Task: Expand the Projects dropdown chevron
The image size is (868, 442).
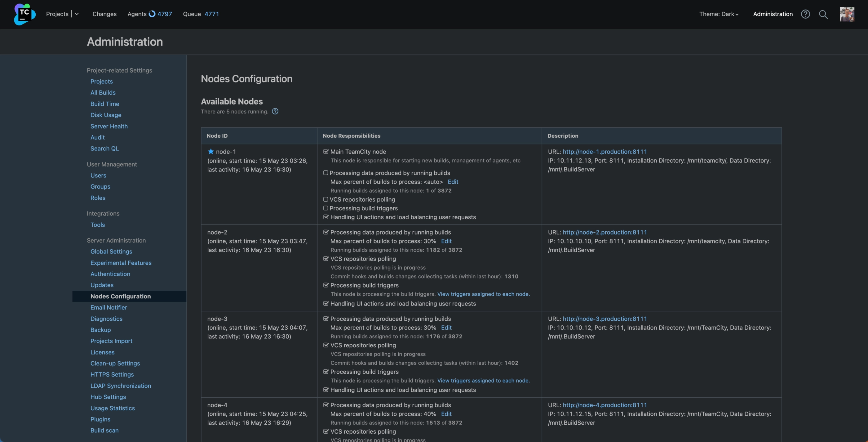Action: click(x=77, y=14)
